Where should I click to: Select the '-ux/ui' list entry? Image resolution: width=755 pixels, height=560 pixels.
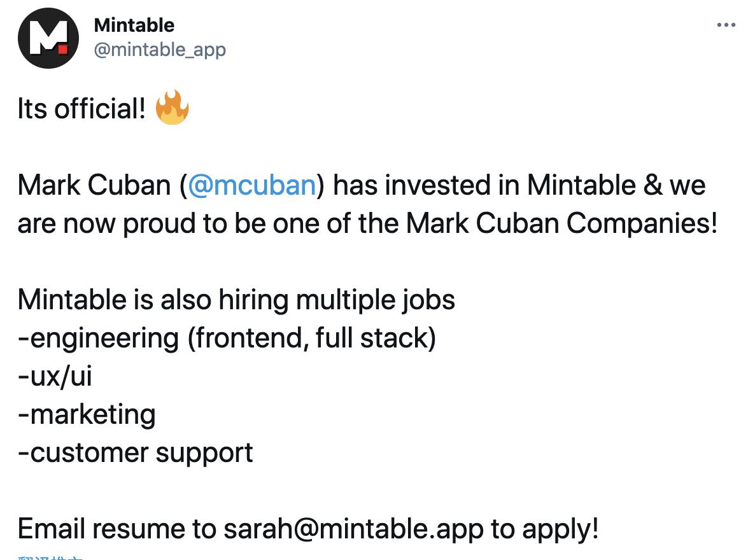(x=55, y=376)
